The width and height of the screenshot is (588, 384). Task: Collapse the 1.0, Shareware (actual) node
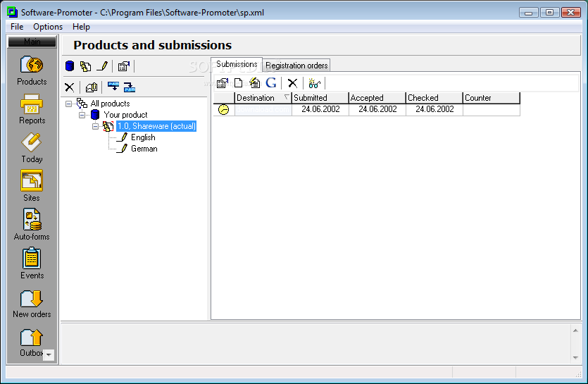click(x=96, y=126)
